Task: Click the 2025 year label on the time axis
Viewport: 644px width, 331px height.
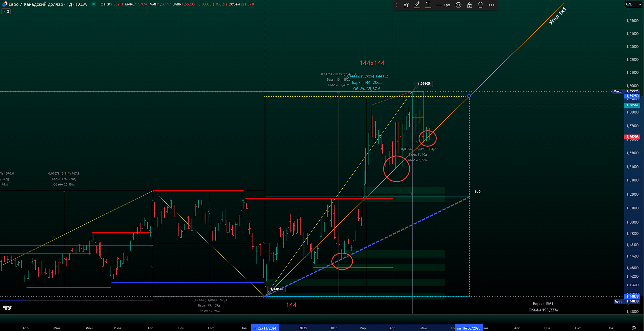Action: (x=303, y=328)
